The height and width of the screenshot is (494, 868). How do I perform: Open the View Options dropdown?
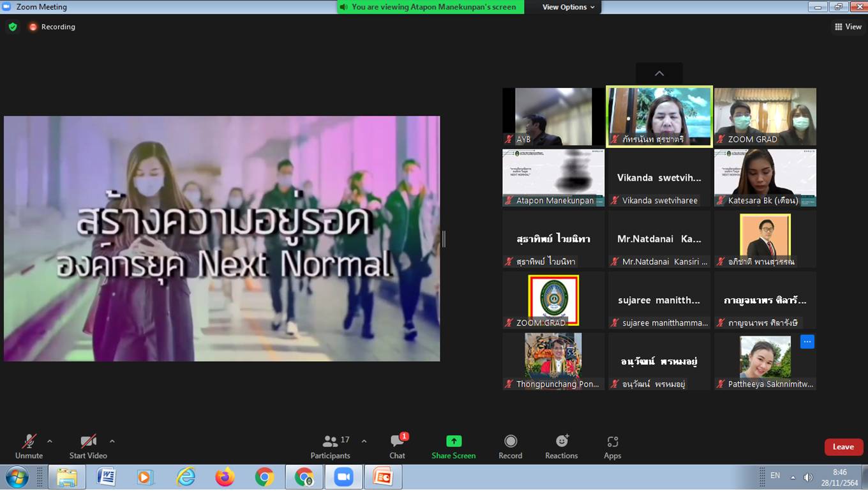coord(568,7)
